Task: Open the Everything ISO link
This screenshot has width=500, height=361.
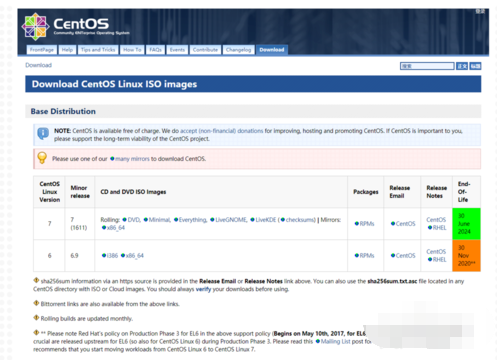Action: pos(190,220)
